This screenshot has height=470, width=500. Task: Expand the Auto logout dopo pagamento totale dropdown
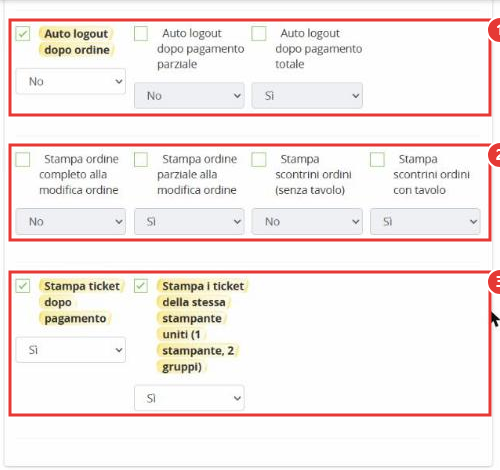click(x=307, y=96)
